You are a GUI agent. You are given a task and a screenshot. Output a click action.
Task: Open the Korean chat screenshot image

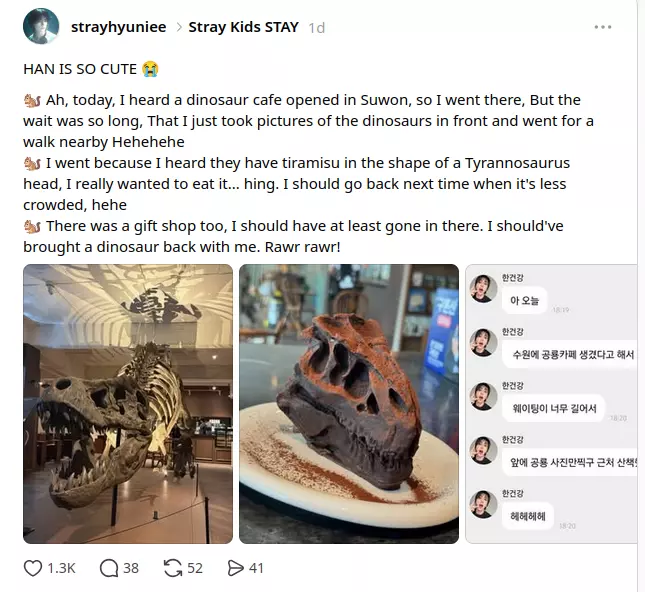(551, 404)
